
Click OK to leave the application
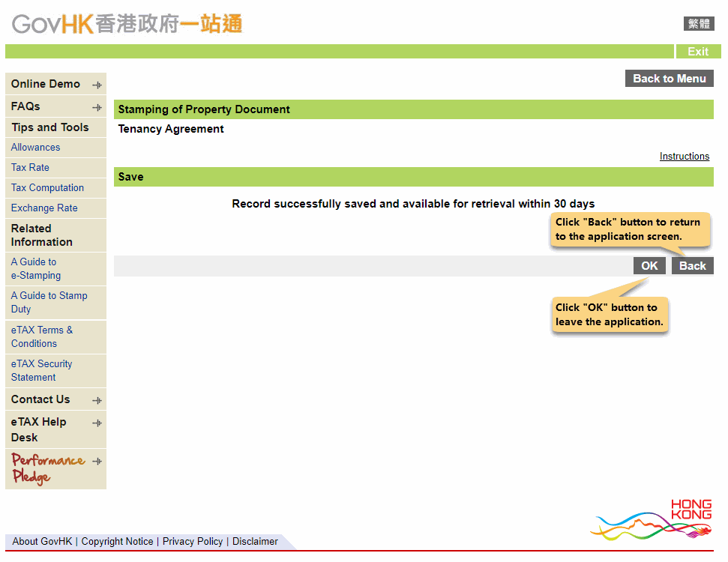click(649, 266)
